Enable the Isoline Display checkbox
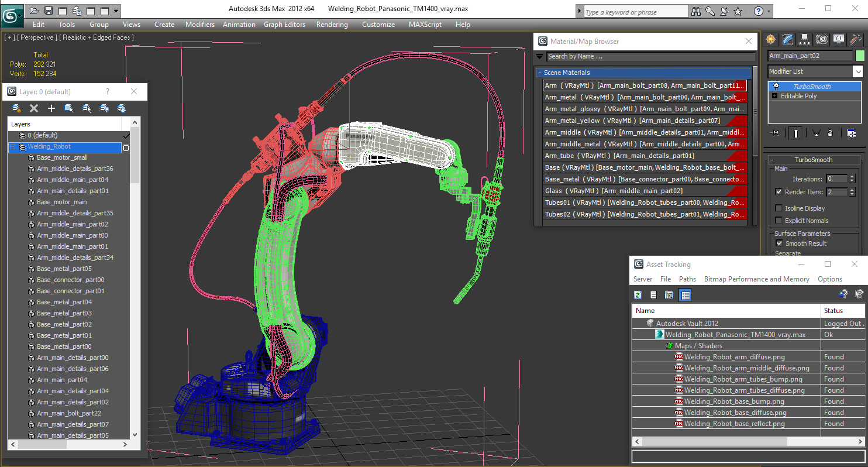Screen dimensions: 868x467 click(x=779, y=208)
